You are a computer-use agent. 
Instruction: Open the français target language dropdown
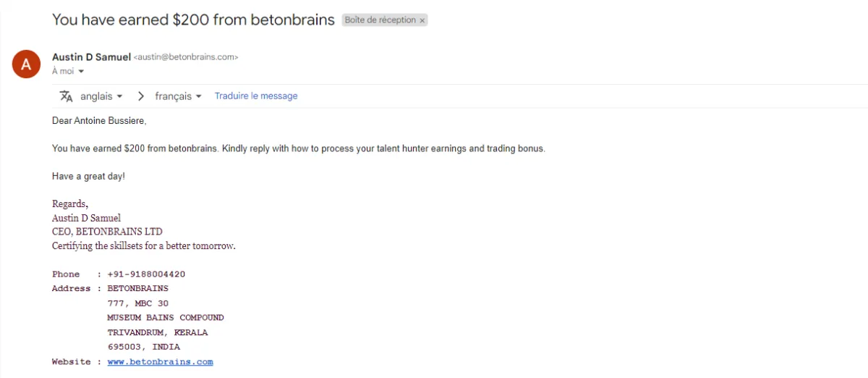178,96
